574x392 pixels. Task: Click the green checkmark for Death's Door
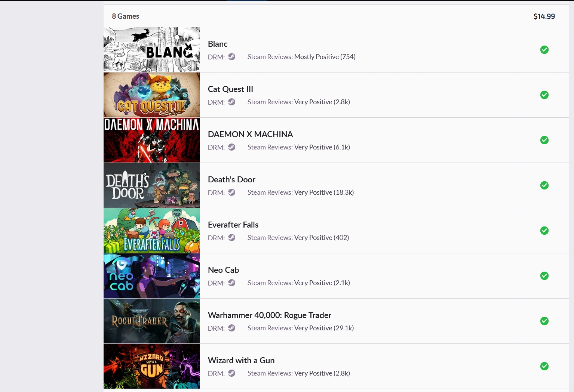(544, 185)
